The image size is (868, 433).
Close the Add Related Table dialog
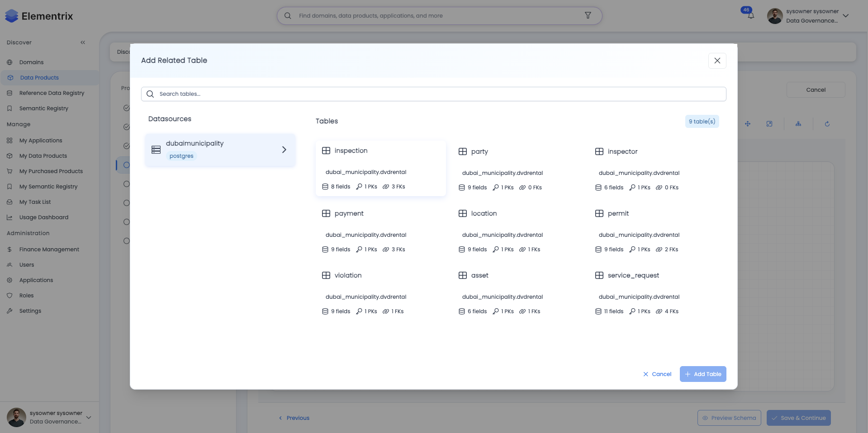coord(717,61)
